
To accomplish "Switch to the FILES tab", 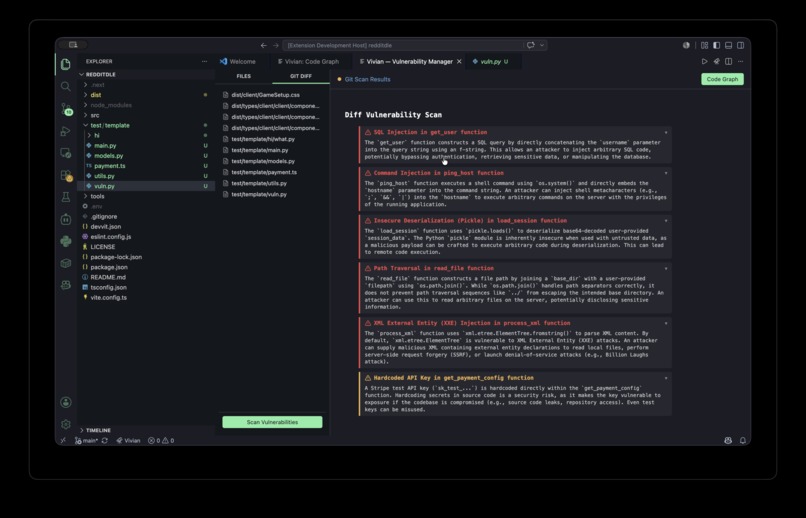I will point(244,76).
